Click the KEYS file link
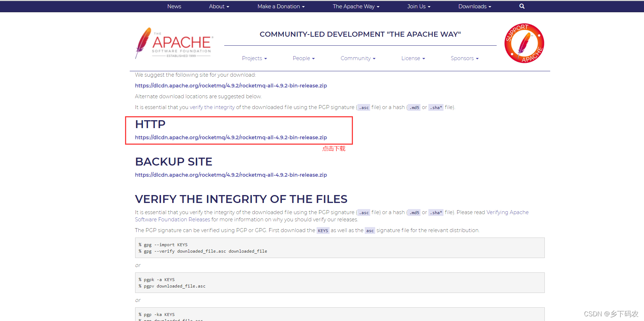The image size is (644, 321). point(323,231)
